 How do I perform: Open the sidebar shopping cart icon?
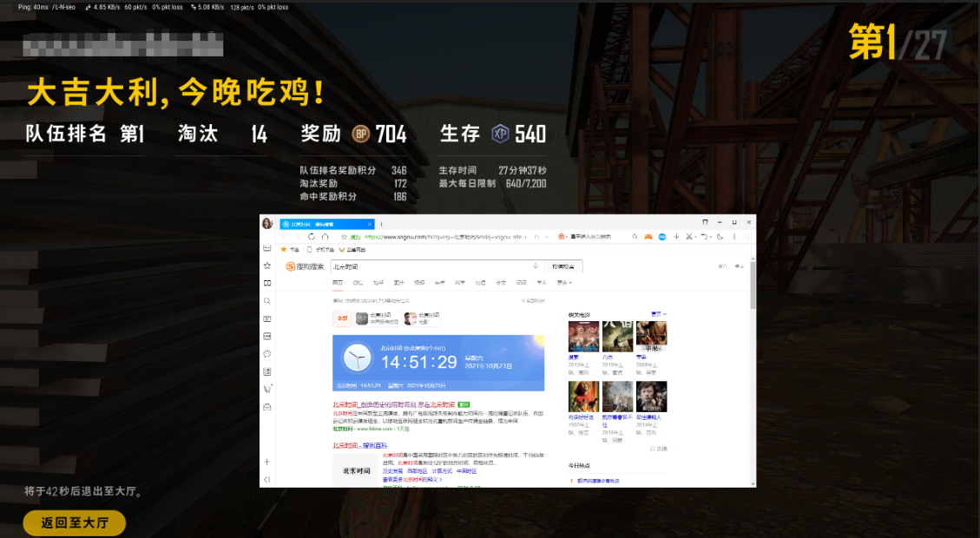tap(266, 389)
